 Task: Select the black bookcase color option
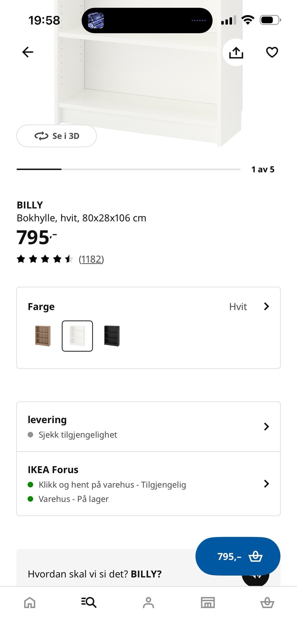[x=112, y=336]
